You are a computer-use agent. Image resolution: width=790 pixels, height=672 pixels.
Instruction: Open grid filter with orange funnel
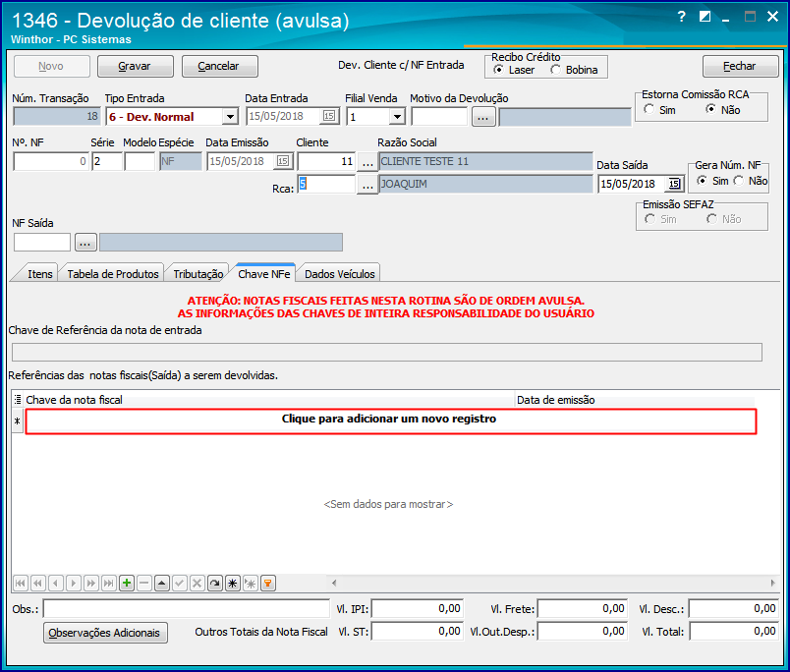pyautogui.click(x=268, y=584)
